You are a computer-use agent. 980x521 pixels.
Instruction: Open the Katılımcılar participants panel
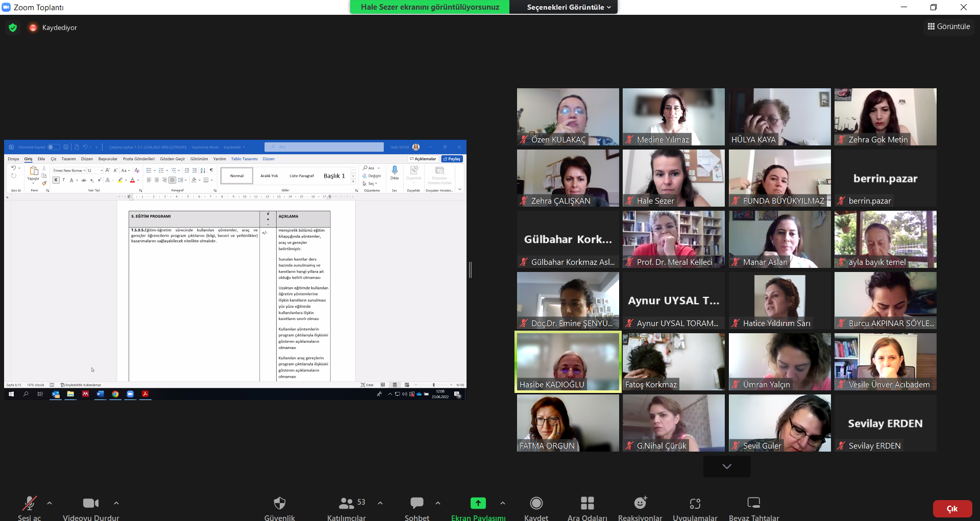(347, 508)
